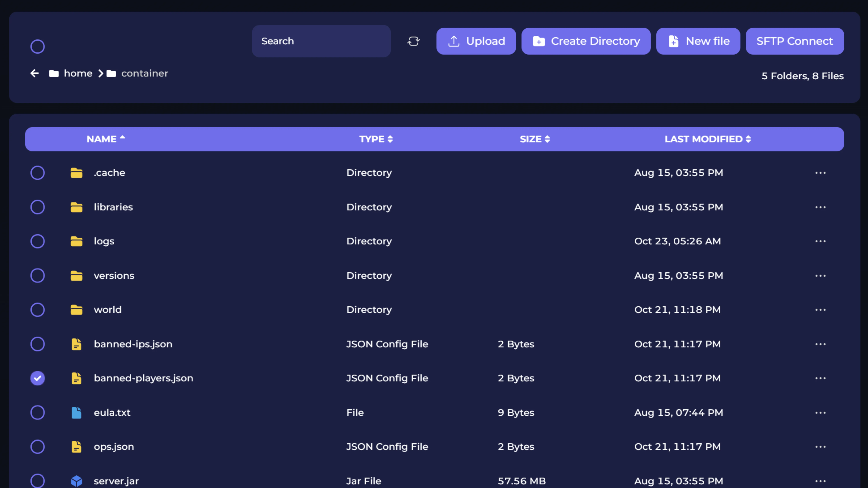The height and width of the screenshot is (488, 868).
Task: Click the SFTP Connect button
Action: pos(795,41)
